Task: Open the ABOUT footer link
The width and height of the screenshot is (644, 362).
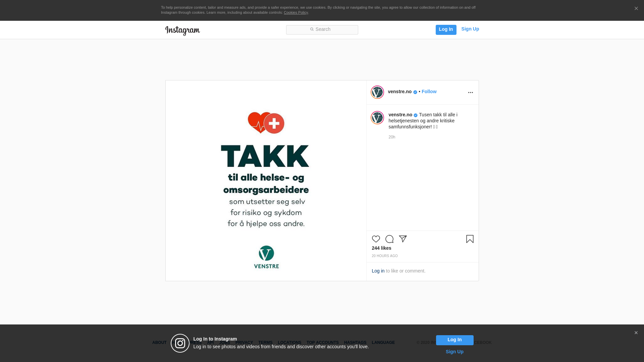Action: click(159, 343)
